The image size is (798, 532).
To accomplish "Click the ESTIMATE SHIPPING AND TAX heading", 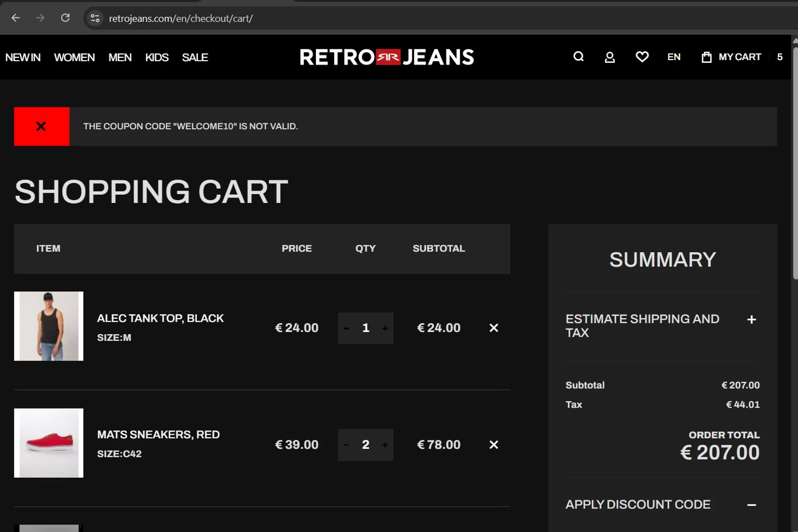I will click(x=643, y=326).
